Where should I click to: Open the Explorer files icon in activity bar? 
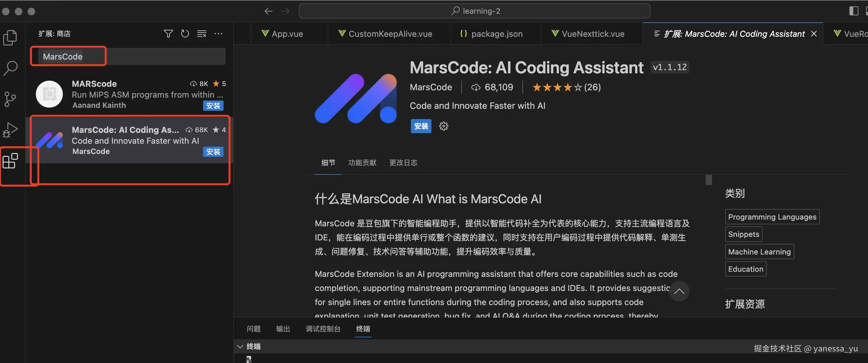point(10,37)
